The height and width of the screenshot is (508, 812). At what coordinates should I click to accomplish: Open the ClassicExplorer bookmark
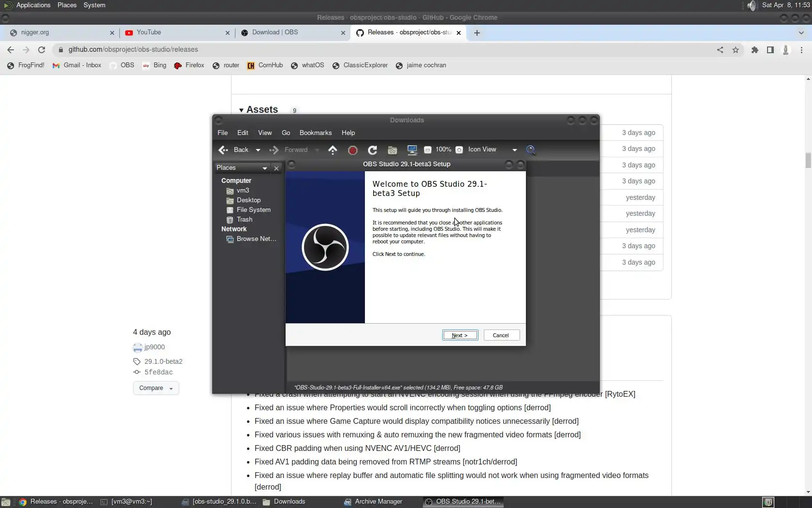(x=360, y=65)
